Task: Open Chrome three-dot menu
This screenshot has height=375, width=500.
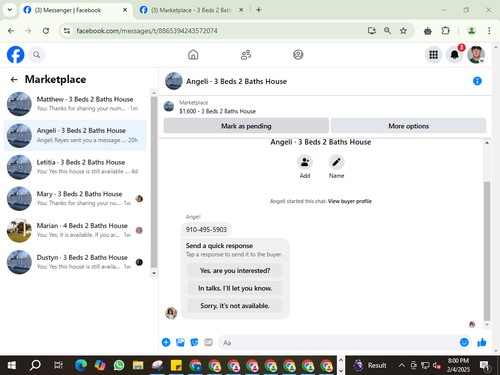Action: click(x=489, y=31)
